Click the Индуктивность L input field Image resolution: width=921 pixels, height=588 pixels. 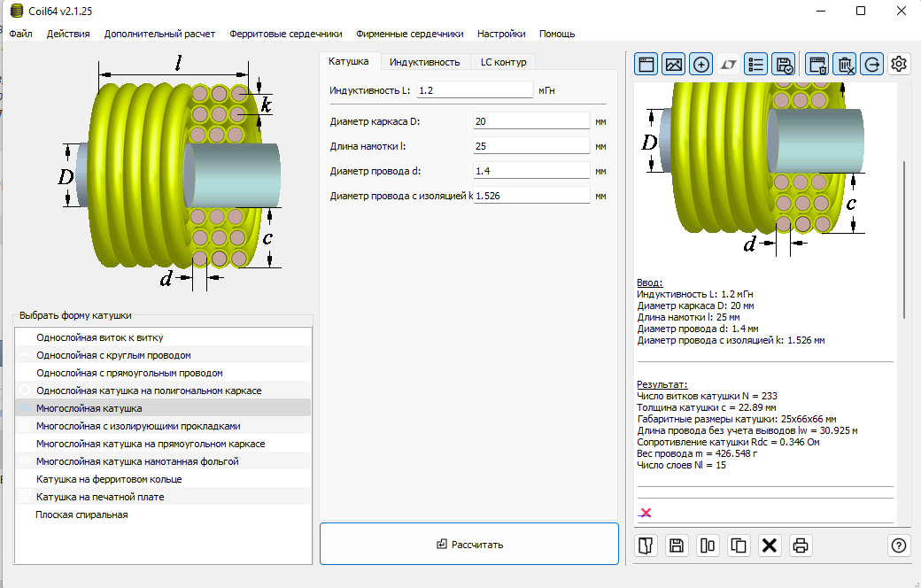click(x=475, y=89)
